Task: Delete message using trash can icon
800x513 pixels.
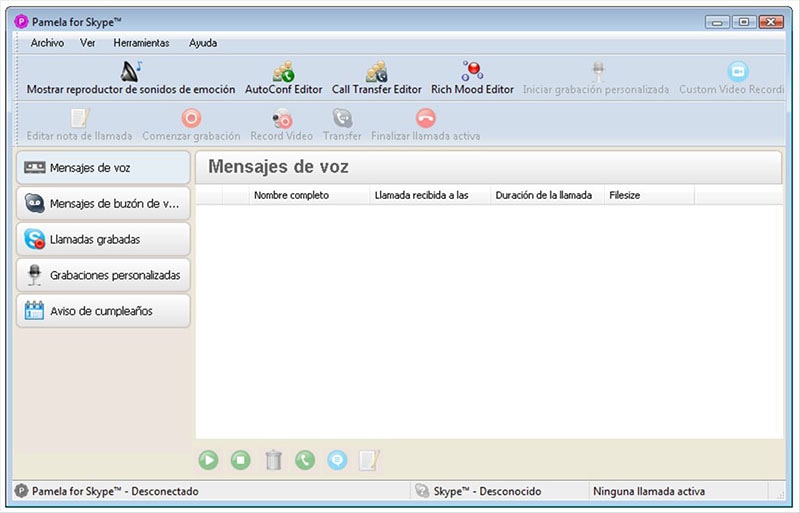Action: coord(273,460)
